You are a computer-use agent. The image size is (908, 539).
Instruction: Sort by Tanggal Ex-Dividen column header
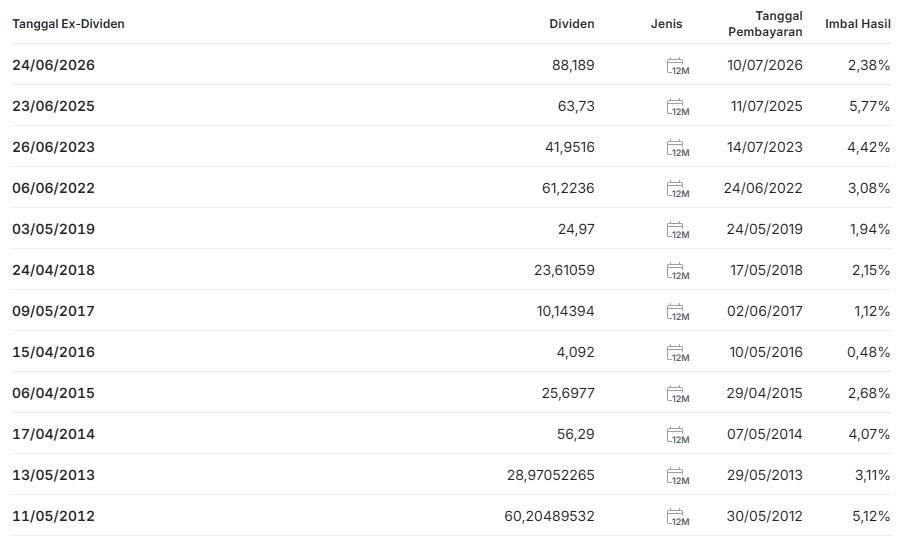click(68, 24)
